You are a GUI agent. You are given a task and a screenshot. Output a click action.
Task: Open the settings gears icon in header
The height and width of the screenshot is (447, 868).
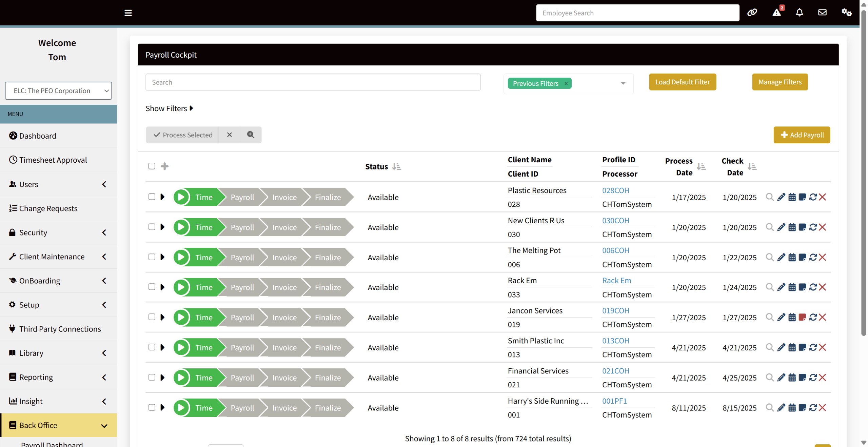point(846,13)
